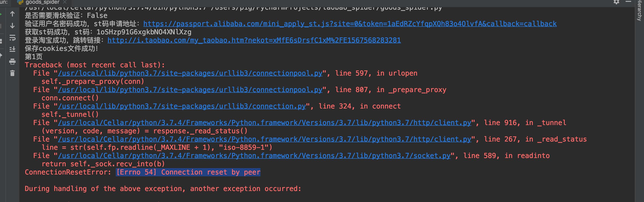Open the console settings gear
Viewport: 644px width, 202px height.
tap(616, 2)
